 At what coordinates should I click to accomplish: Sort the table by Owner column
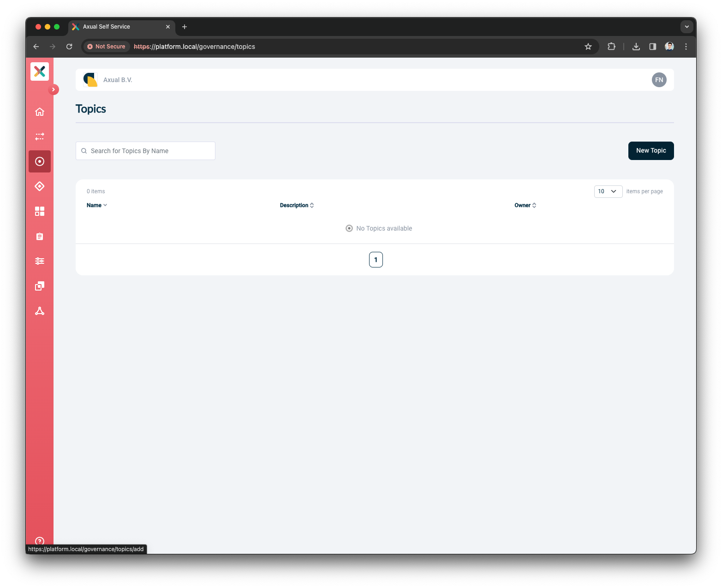click(x=525, y=205)
